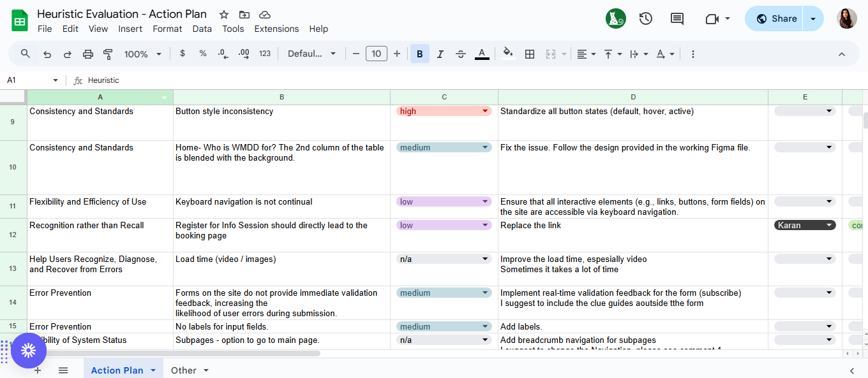Viewport: 868px width, 378px height.
Task: Search the menus magnifier icon
Action: click(26, 54)
